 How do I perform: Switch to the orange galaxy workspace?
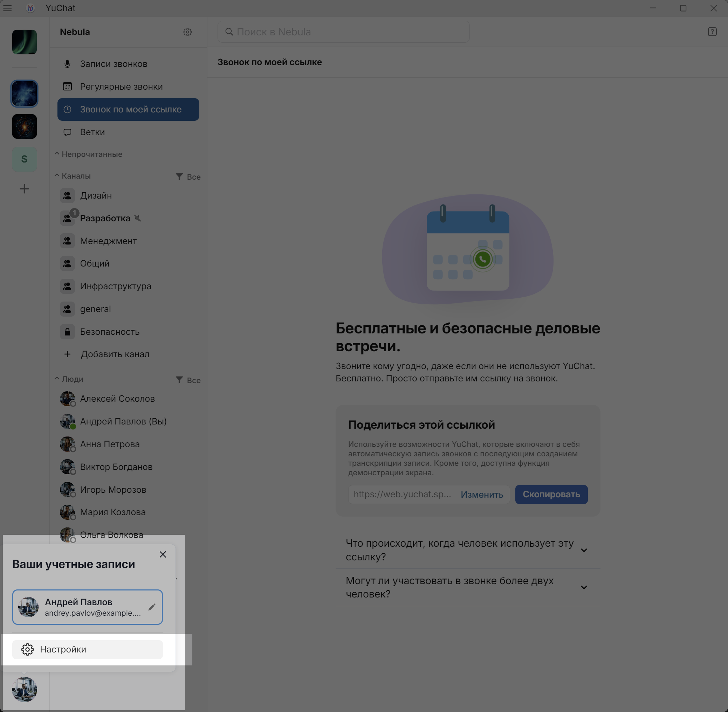(x=24, y=126)
